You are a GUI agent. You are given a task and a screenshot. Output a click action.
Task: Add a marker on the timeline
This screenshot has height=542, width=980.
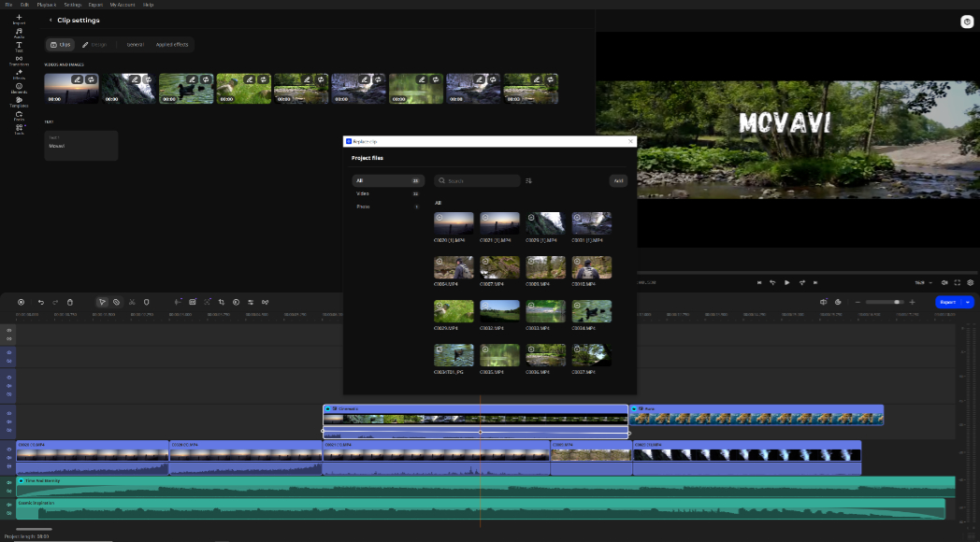point(146,302)
